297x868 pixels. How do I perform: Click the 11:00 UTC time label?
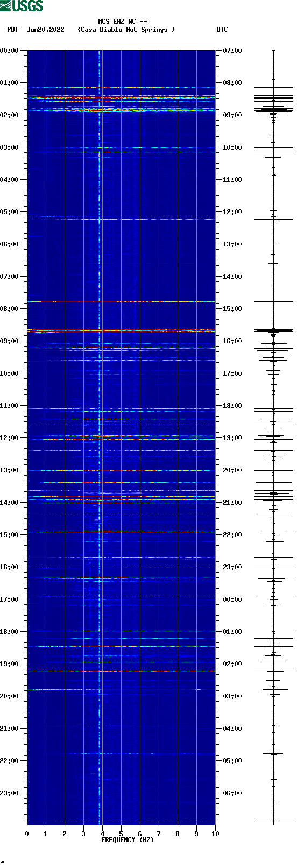coord(232,180)
